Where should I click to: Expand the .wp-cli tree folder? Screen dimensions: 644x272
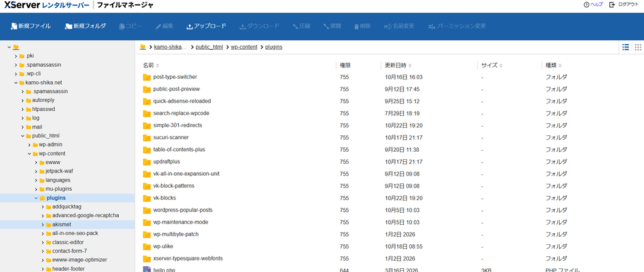16,74
